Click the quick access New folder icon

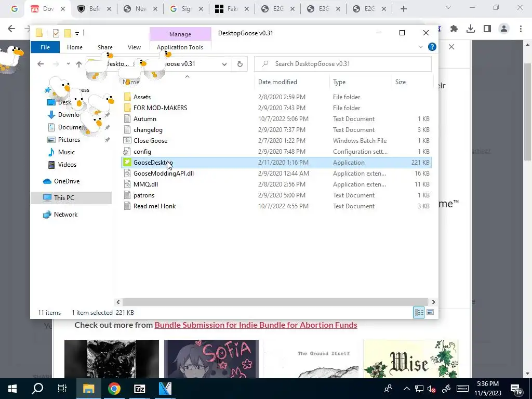point(68,33)
